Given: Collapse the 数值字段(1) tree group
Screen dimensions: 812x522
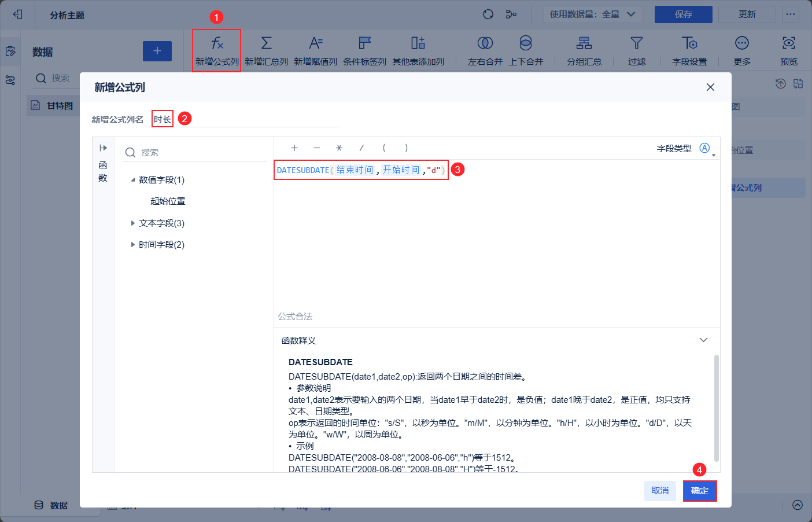Looking at the screenshot, I should pos(133,180).
